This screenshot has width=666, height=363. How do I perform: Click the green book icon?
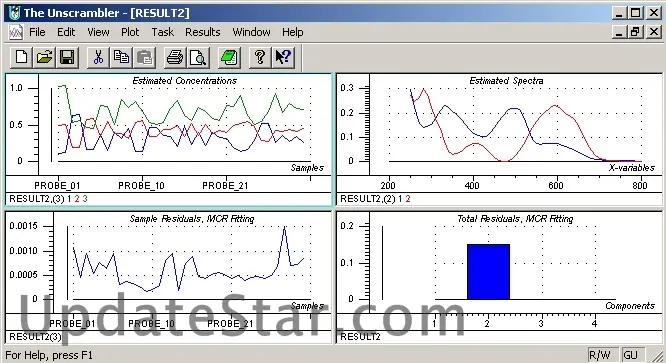(229, 57)
